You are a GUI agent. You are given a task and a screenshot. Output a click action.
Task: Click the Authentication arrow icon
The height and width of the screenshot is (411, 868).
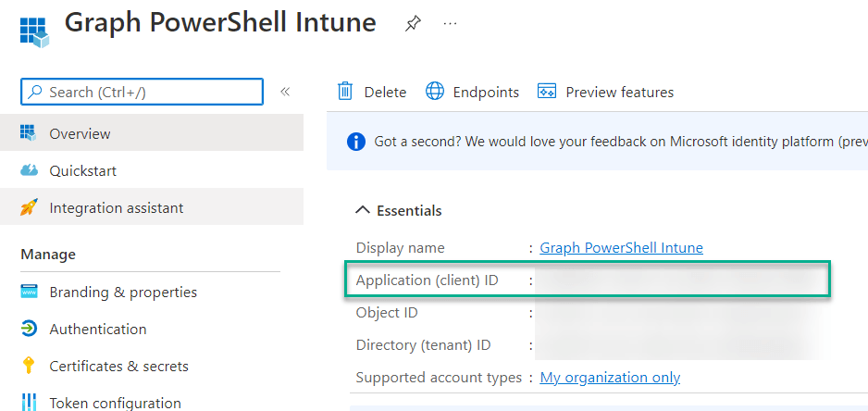29,329
